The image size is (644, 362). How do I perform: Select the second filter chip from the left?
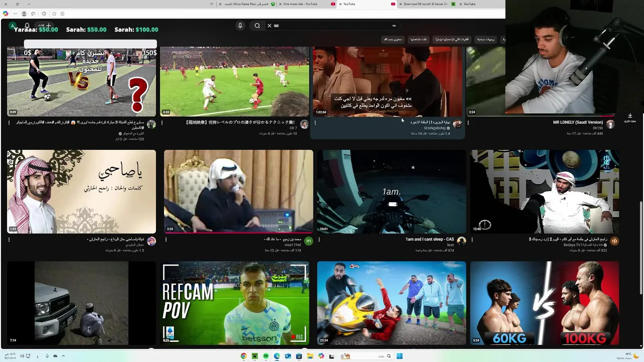point(419,39)
